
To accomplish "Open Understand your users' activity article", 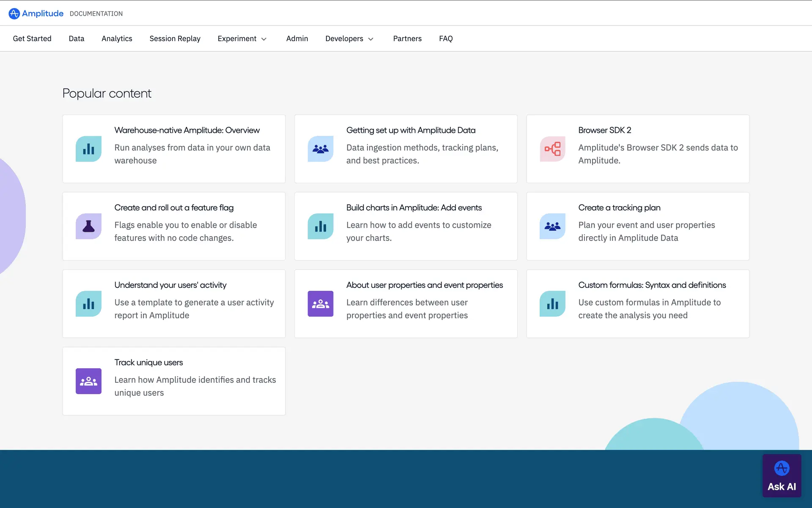I will (170, 285).
